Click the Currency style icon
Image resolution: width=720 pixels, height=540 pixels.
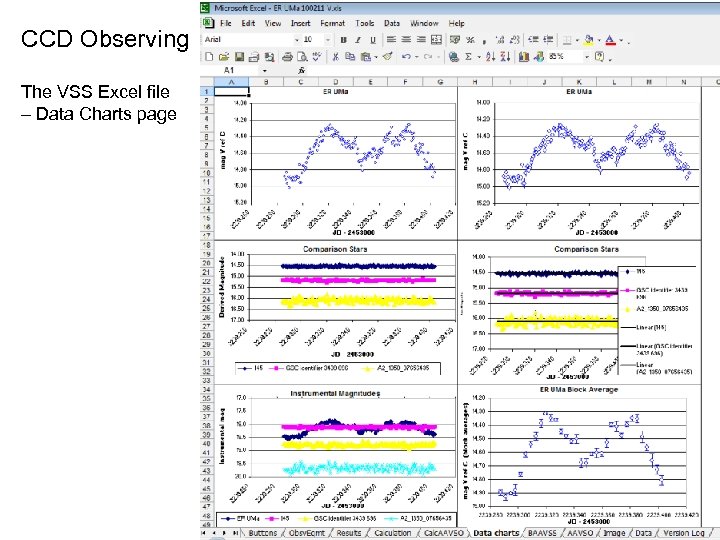click(x=455, y=40)
